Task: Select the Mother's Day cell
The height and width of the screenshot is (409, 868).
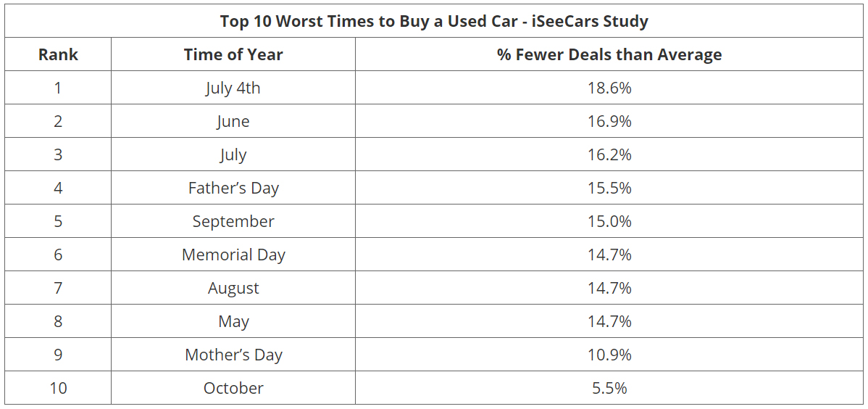Action: 233,355
